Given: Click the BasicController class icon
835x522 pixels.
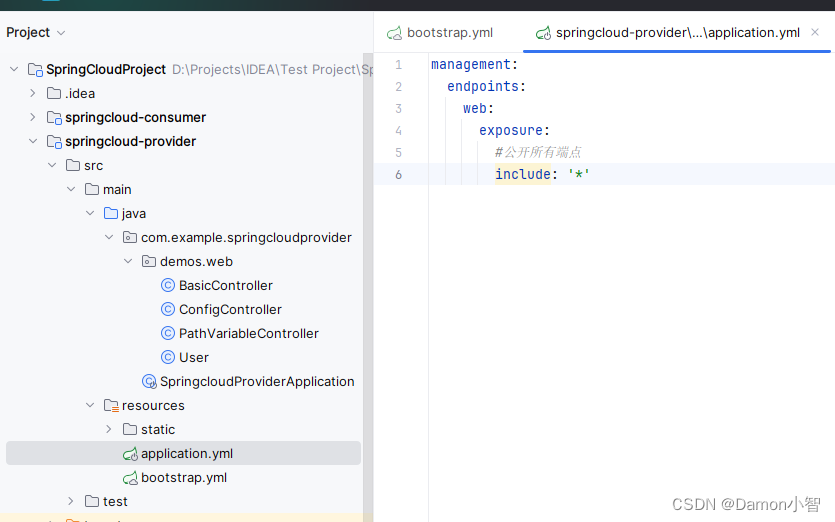Looking at the screenshot, I should click(168, 285).
